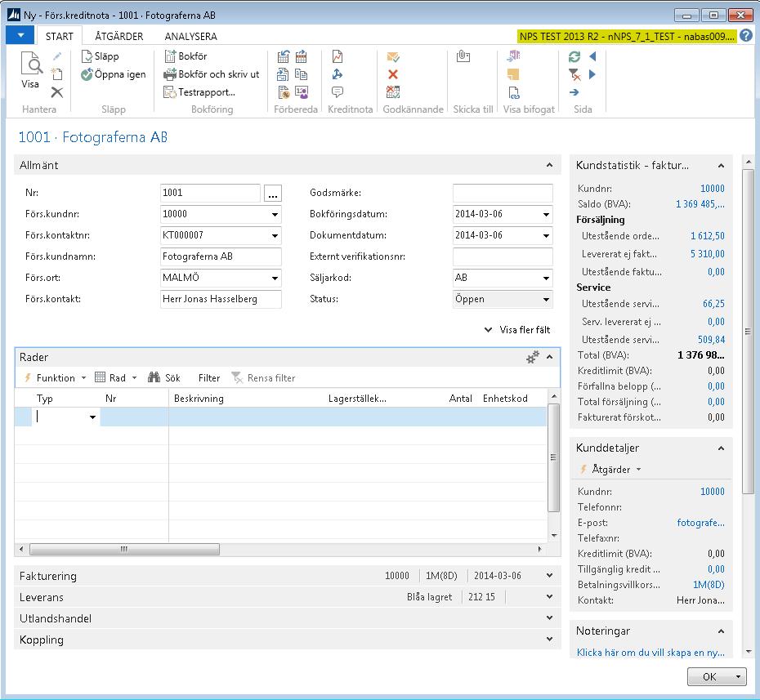Click the Klicka här note creation link

pos(650,653)
